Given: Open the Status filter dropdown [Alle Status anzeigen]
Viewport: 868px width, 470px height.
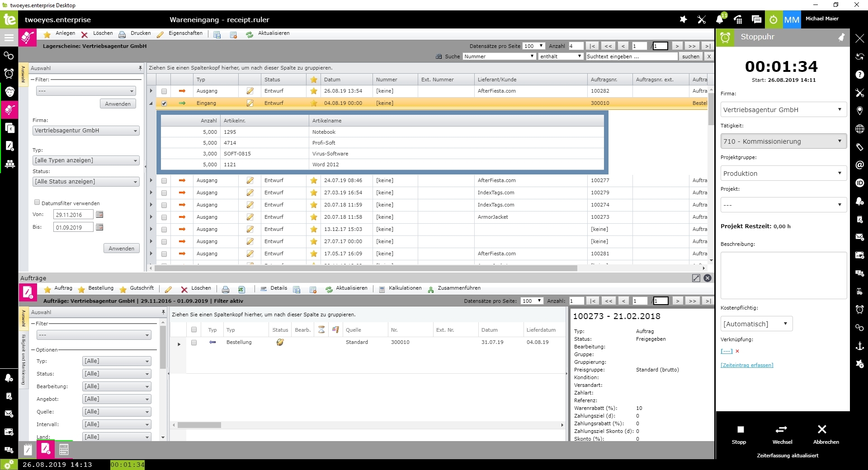Looking at the screenshot, I should [x=86, y=182].
